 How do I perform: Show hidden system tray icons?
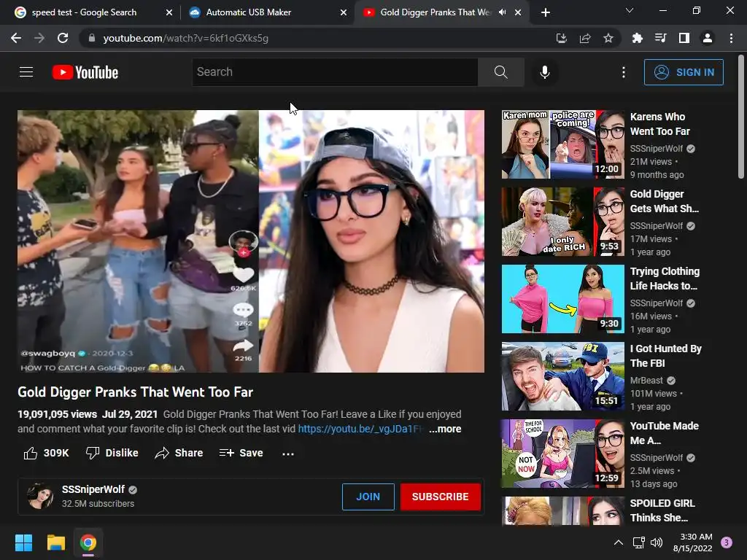click(x=619, y=542)
